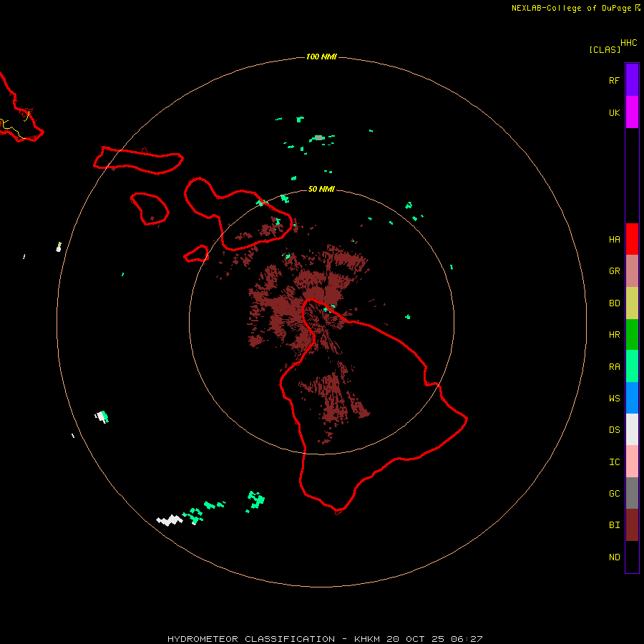The image size is (644, 644).
Task: Click the HR legend label
Action: [x=614, y=335]
